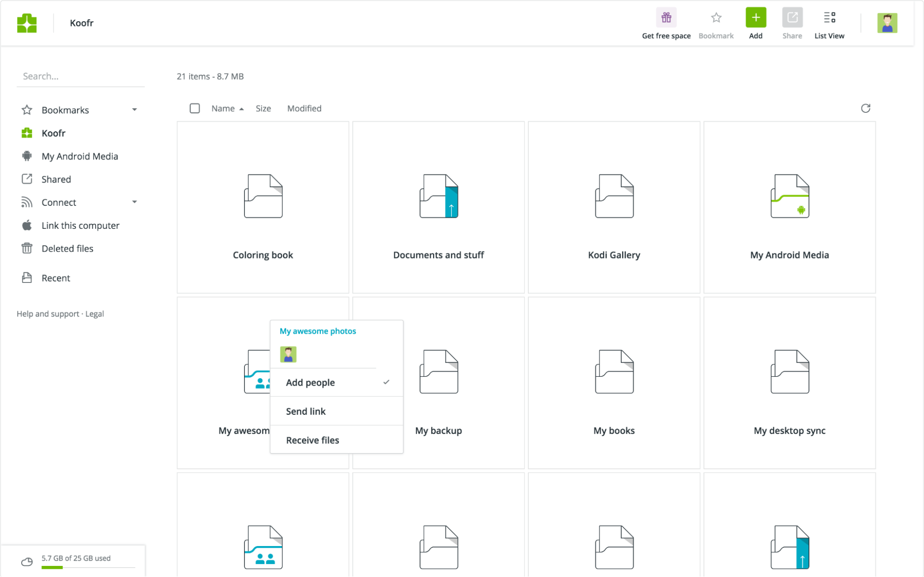Image resolution: width=924 pixels, height=577 pixels.
Task: Open Recent files in sidebar
Action: coord(56,278)
